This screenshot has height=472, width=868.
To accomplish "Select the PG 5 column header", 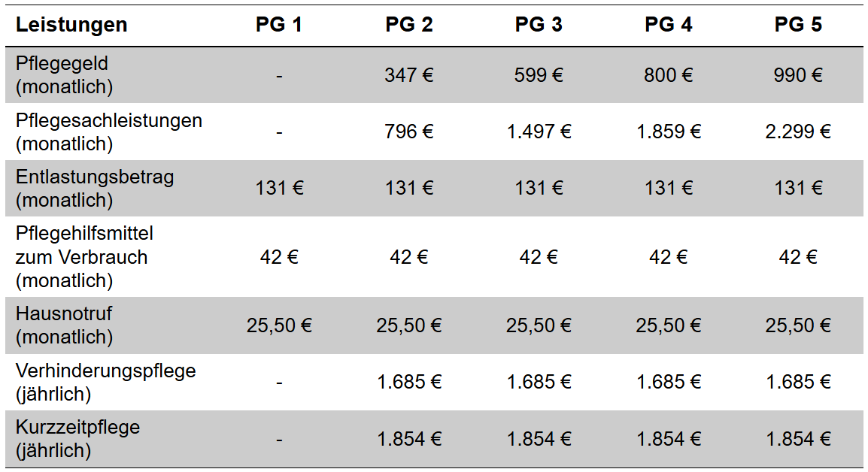I will tap(798, 25).
